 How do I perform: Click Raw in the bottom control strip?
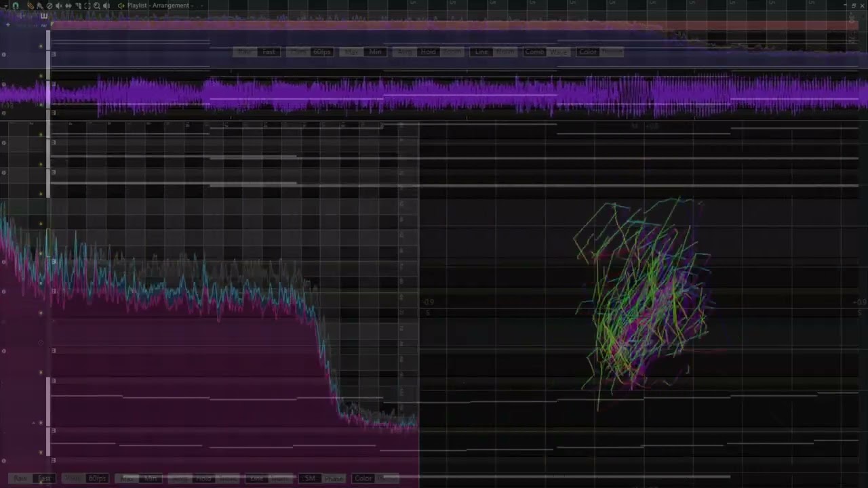pos(20,479)
